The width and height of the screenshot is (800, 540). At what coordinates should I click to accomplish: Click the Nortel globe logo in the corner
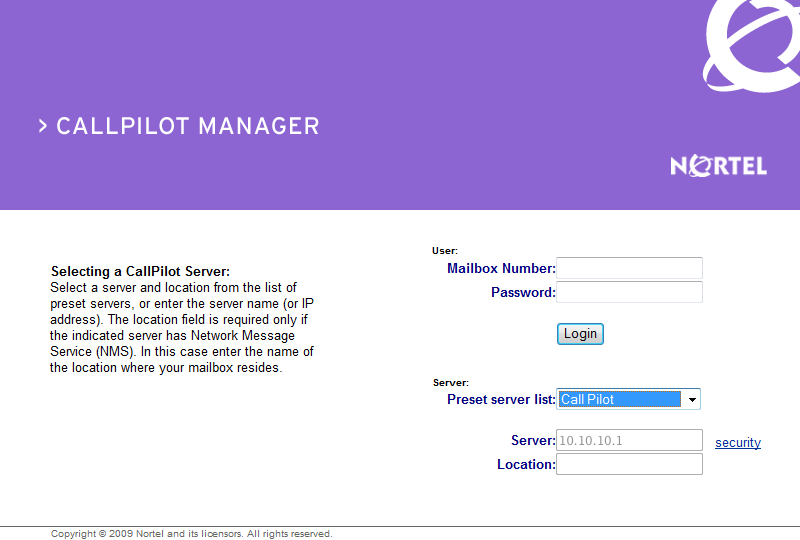751,46
